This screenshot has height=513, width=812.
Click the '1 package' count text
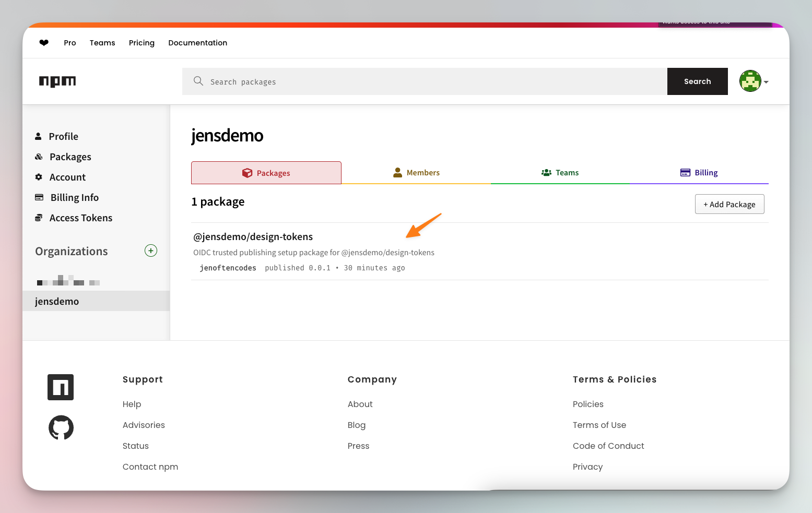[218, 201]
